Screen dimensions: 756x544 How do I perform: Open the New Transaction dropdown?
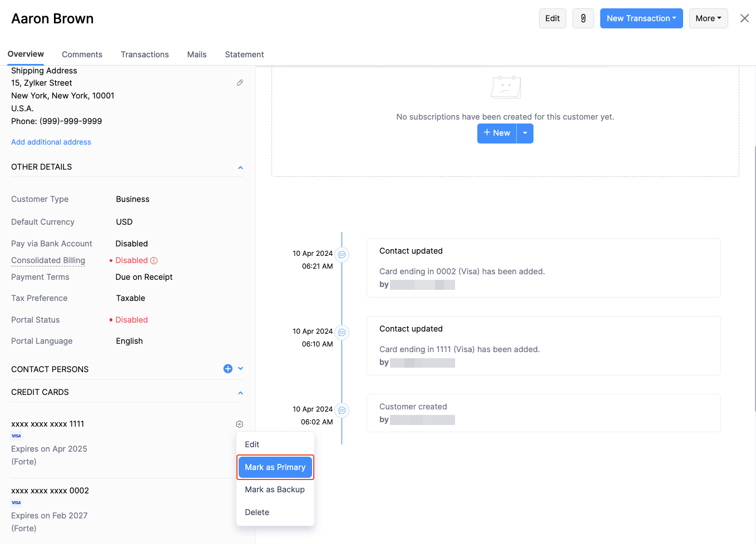pyautogui.click(x=641, y=18)
